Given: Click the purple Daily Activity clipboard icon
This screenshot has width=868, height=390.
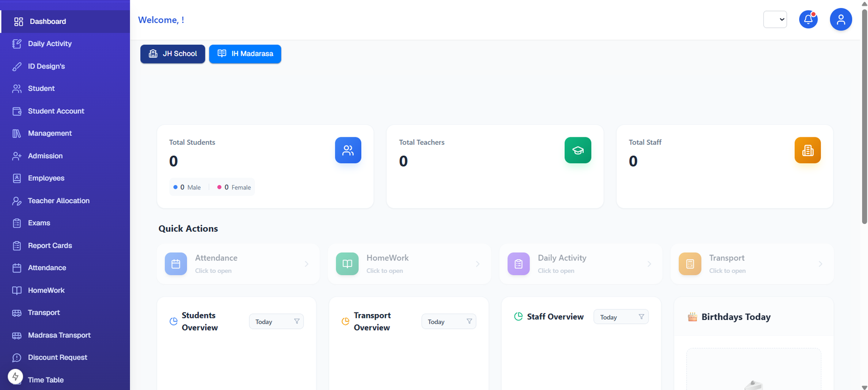Looking at the screenshot, I should pyautogui.click(x=519, y=264).
